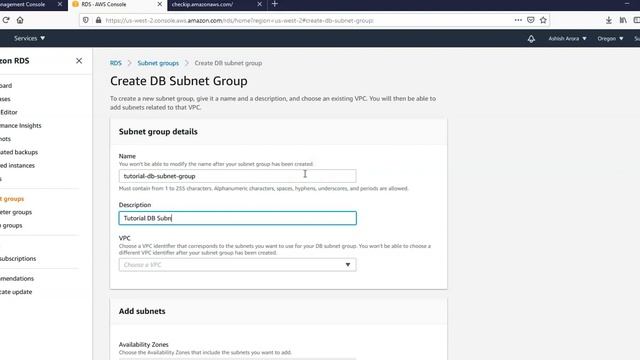This screenshot has width=640, height=360.
Task: Click the RDS breadcrumb link
Action: click(116, 63)
